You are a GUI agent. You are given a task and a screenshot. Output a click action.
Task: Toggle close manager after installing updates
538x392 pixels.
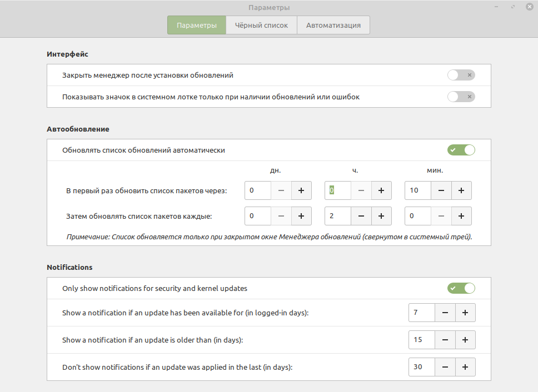click(461, 75)
